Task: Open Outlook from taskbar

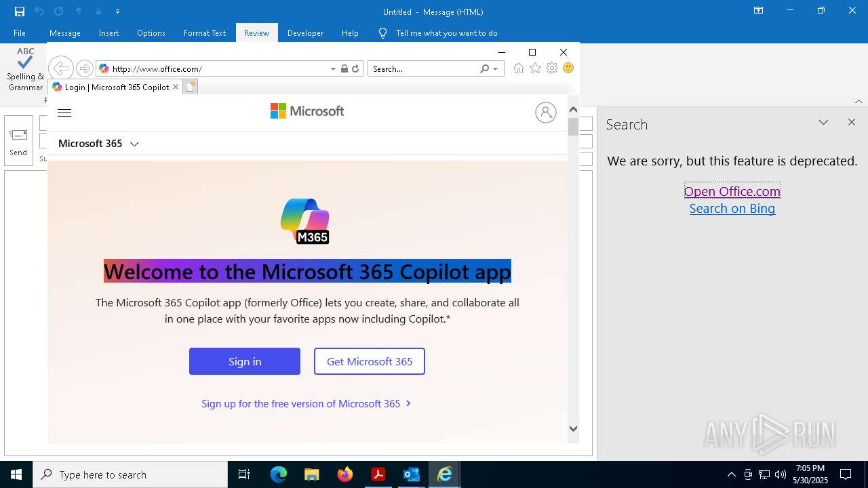Action: tap(411, 474)
